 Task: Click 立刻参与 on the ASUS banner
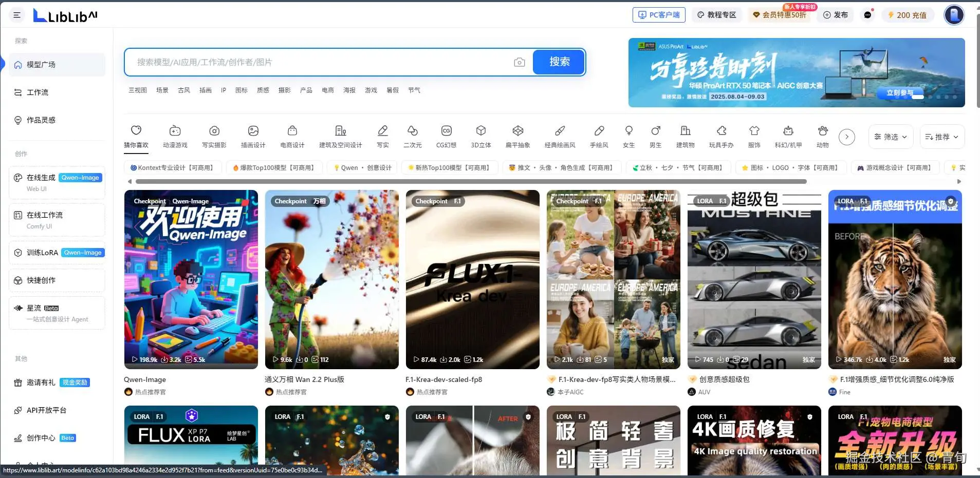coord(900,93)
